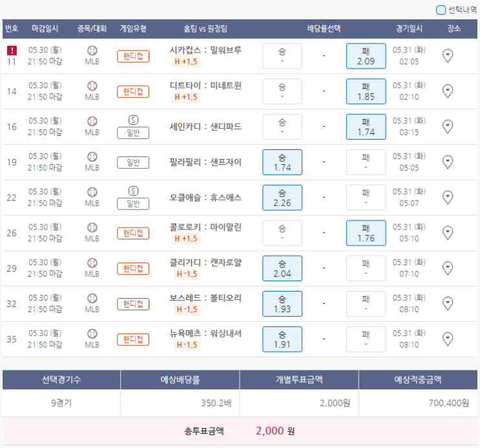The height and width of the screenshot is (448, 480).
Task: Click the 번호 column header
Action: pos(12,29)
